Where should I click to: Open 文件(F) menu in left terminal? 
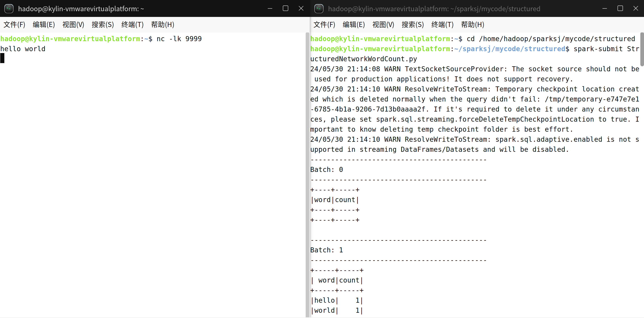[14, 24]
